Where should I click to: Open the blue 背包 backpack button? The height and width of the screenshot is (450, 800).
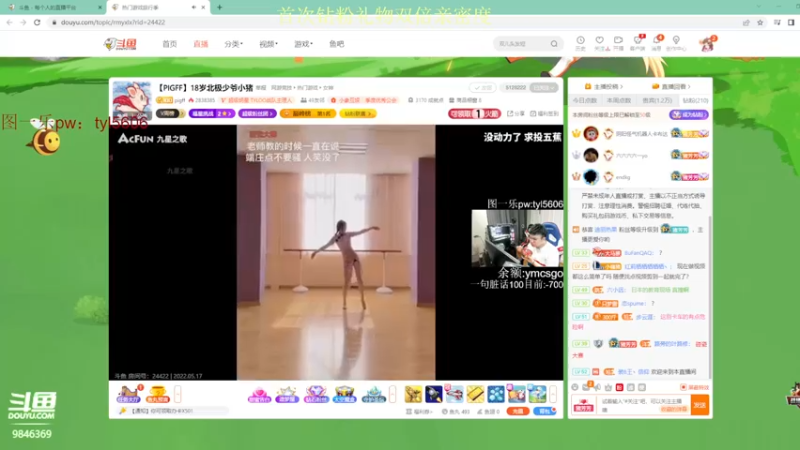coord(545,411)
